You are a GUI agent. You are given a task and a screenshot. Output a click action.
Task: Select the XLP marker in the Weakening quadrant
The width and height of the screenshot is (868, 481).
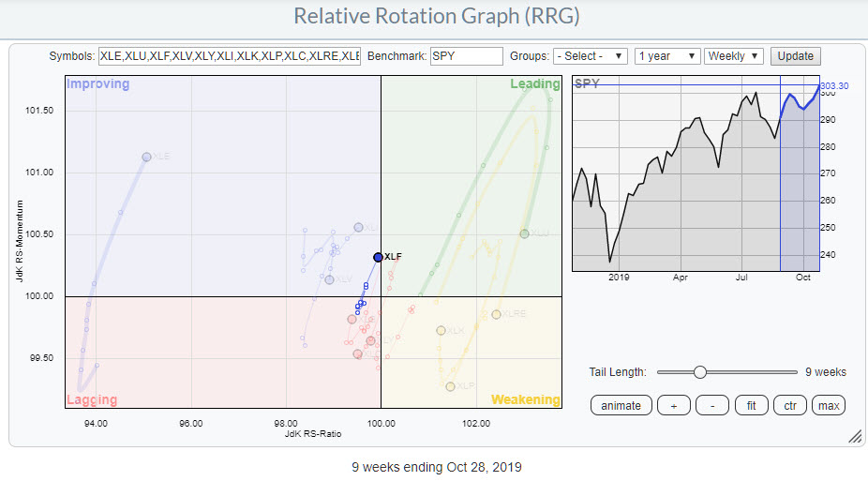(x=450, y=386)
